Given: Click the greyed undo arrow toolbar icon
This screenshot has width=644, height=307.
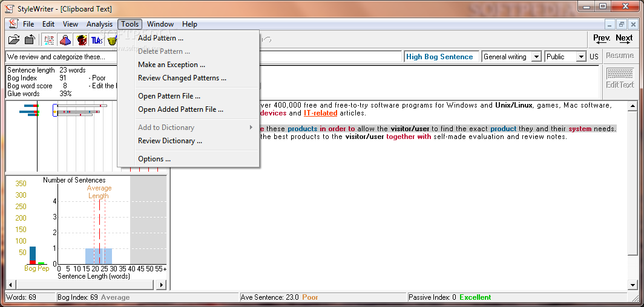Looking at the screenshot, I should (x=267, y=40).
